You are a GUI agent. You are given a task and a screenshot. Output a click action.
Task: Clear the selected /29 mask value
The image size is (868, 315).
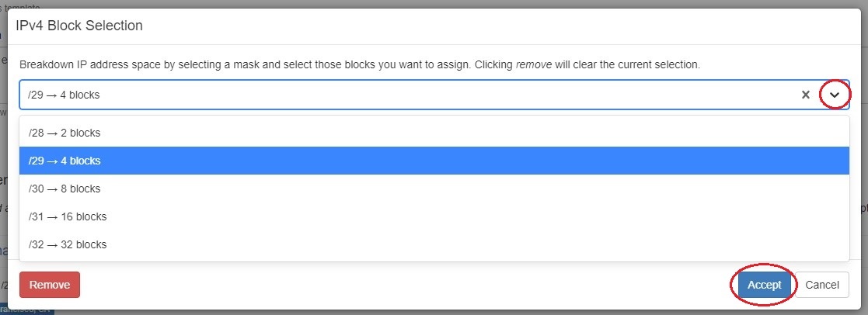(806, 95)
